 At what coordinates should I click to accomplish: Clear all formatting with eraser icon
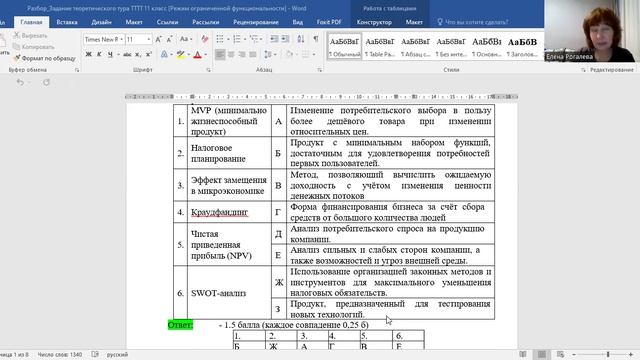point(204,39)
